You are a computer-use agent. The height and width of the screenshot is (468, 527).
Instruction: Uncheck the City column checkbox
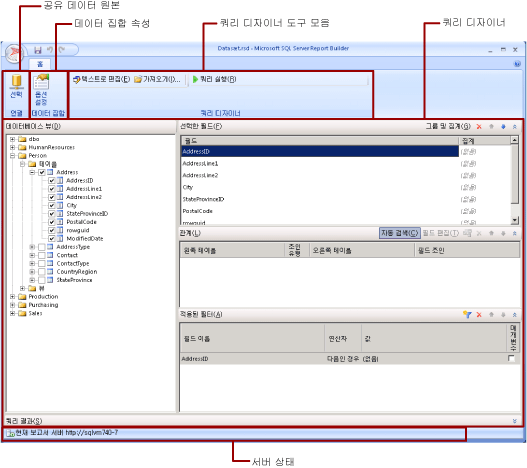[51, 205]
